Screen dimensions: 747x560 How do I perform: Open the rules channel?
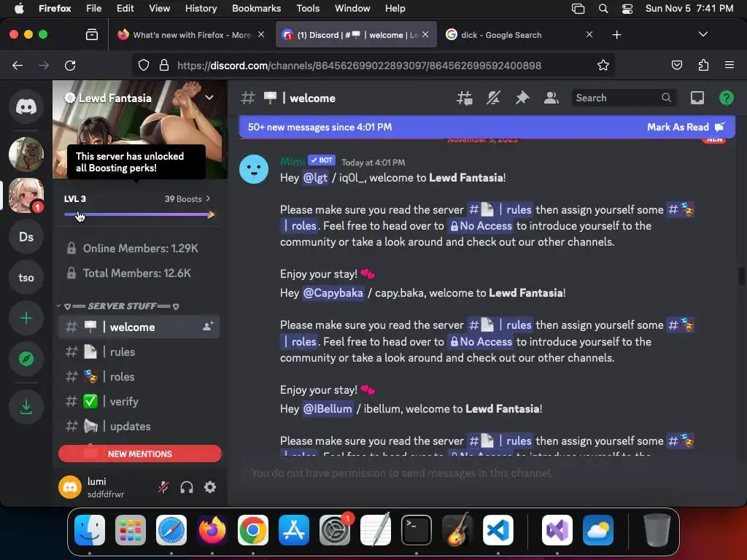pos(139,352)
